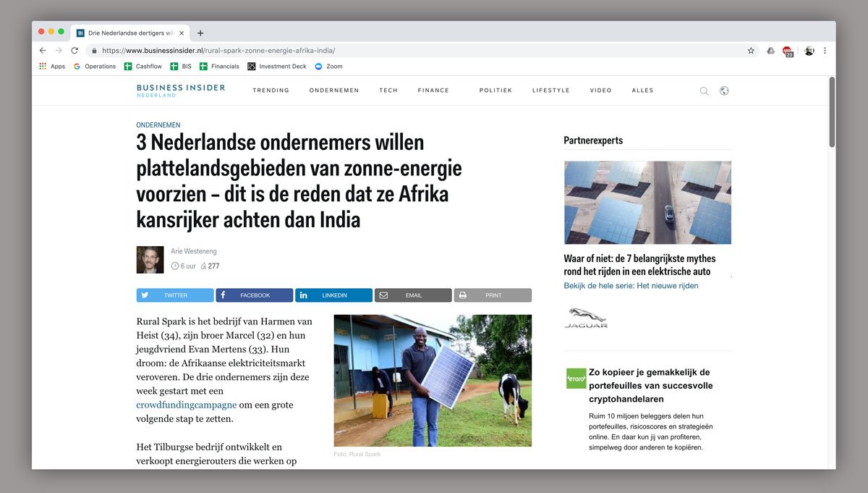The width and height of the screenshot is (868, 493).
Task: Open the Cashflow bookmark
Action: click(x=143, y=66)
